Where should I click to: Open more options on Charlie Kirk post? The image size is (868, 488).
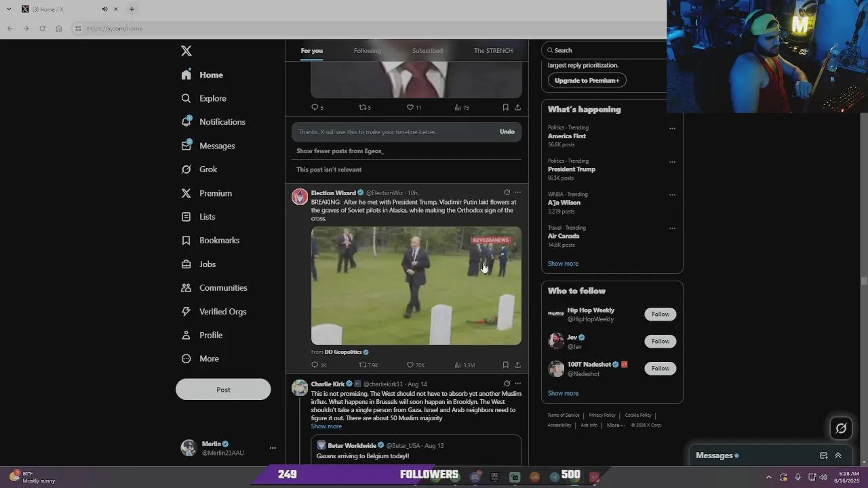click(x=518, y=384)
